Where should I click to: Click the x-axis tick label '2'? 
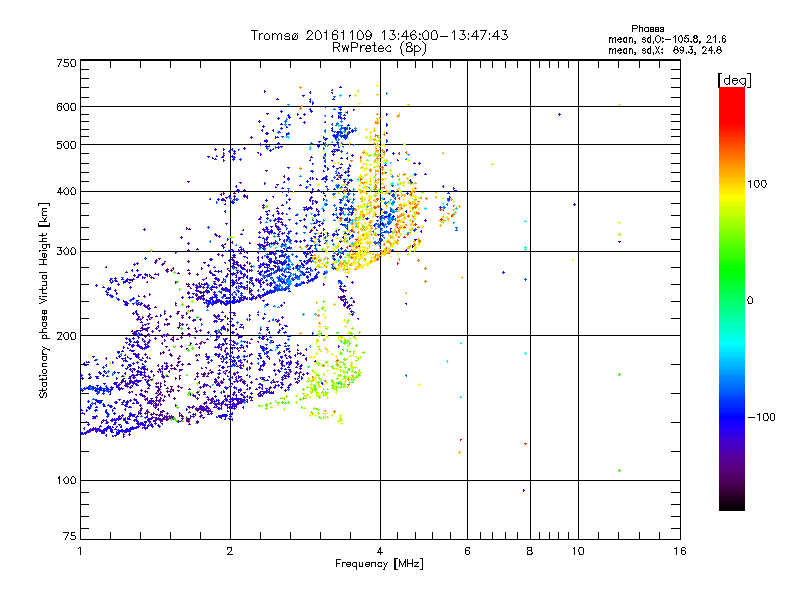pyautogui.click(x=230, y=551)
